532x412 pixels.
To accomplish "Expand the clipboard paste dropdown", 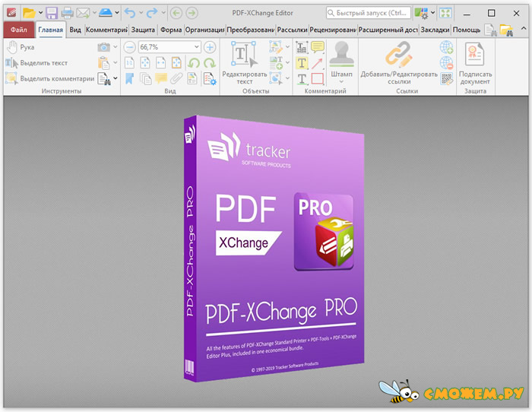I will [116, 63].
